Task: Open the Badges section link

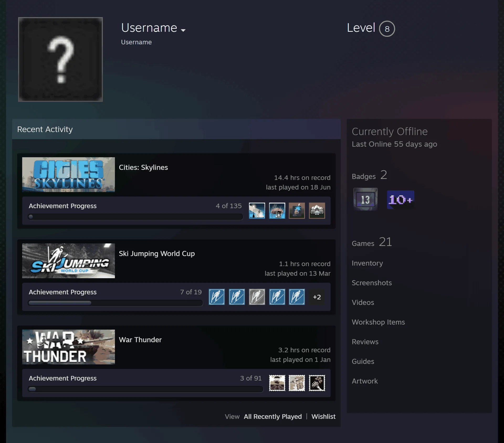Action: [369, 175]
